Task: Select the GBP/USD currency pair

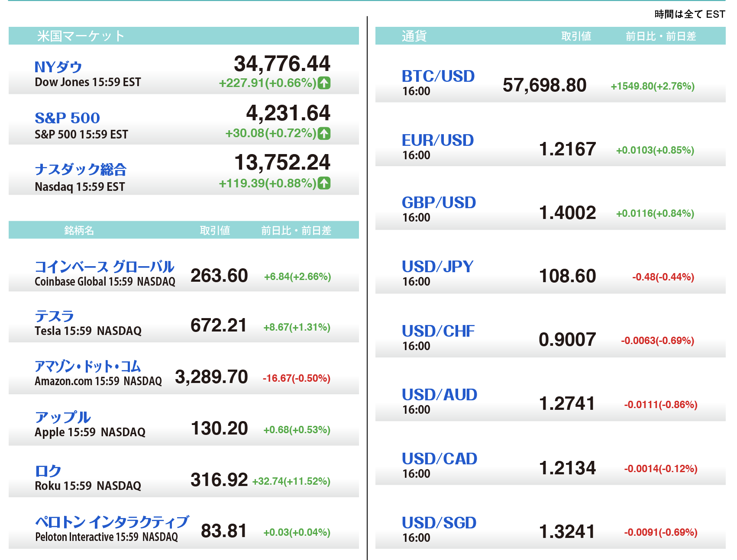Action: (439, 203)
